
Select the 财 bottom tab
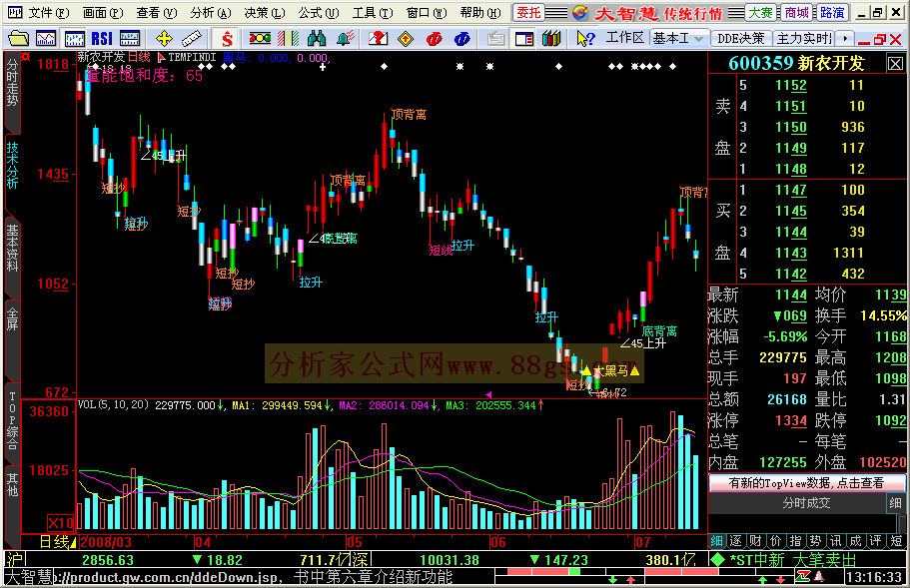pos(755,541)
